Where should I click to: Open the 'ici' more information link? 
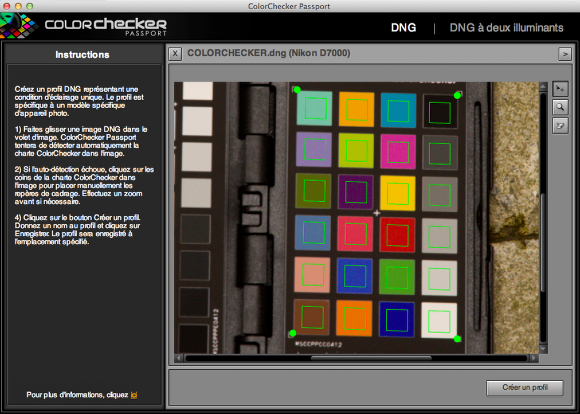[x=134, y=395]
